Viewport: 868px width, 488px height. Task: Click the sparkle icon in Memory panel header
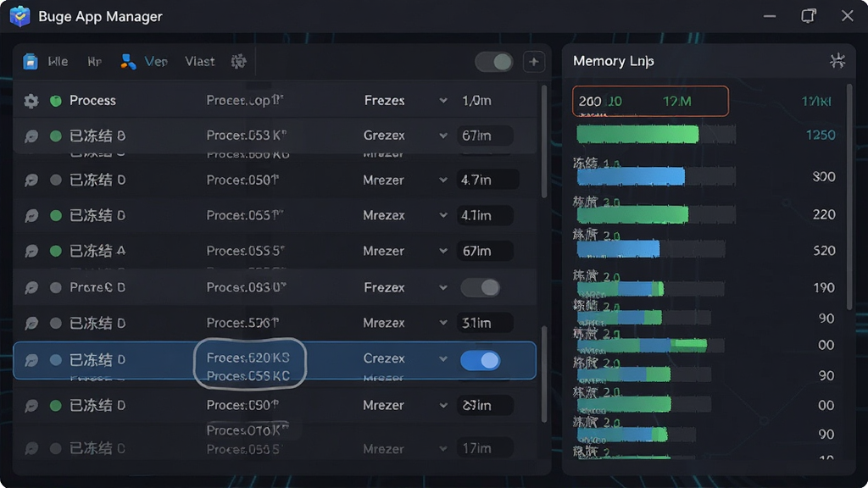click(837, 61)
